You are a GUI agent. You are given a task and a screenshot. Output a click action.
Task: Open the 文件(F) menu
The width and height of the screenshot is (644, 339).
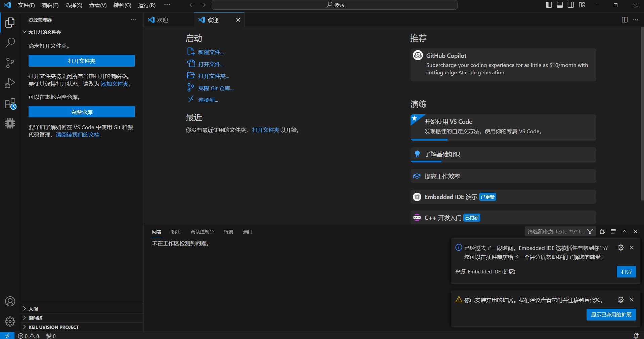coord(26,5)
